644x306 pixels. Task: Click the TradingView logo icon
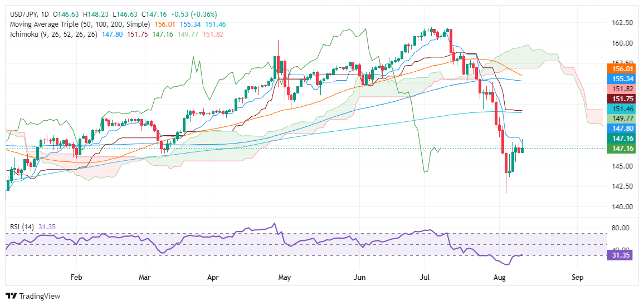click(x=11, y=296)
